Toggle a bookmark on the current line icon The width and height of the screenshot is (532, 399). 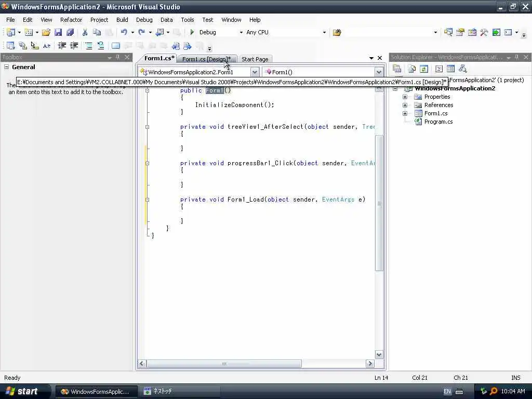point(116,46)
